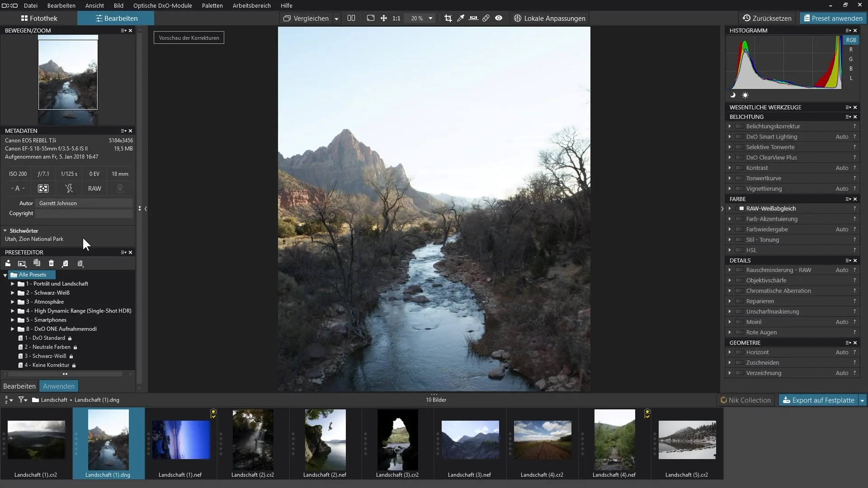This screenshot has height=488, width=868.
Task: Show the G channel in histogram
Action: click(x=851, y=59)
